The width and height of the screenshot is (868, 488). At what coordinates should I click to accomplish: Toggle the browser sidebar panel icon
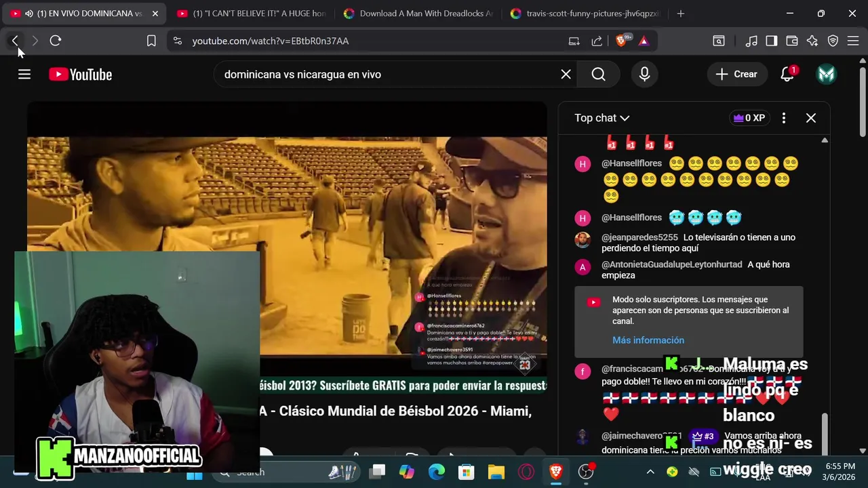pyautogui.click(x=771, y=41)
